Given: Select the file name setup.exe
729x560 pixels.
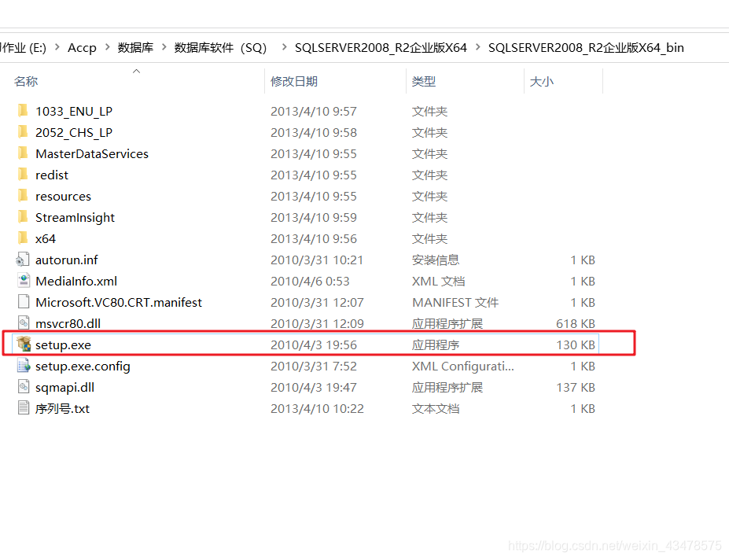Looking at the screenshot, I should click(x=63, y=345).
